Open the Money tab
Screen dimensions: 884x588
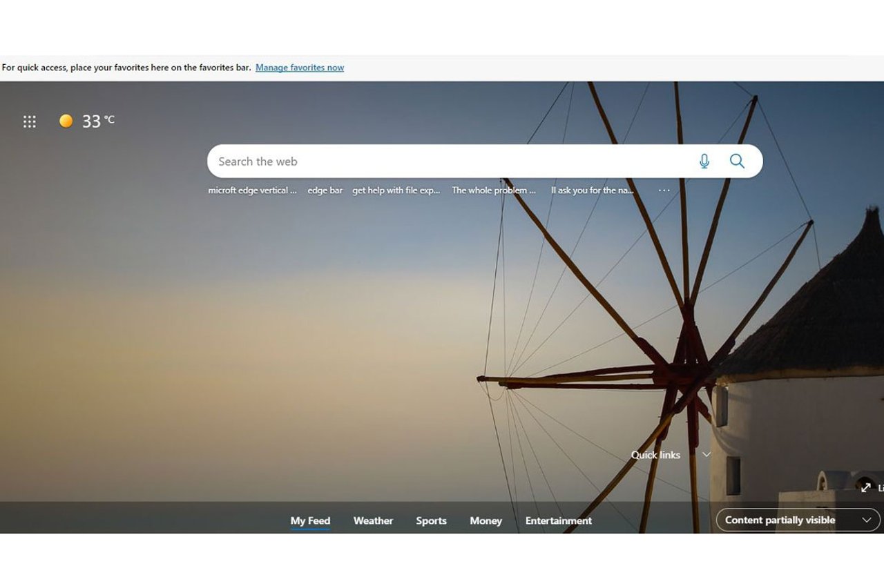coord(486,520)
